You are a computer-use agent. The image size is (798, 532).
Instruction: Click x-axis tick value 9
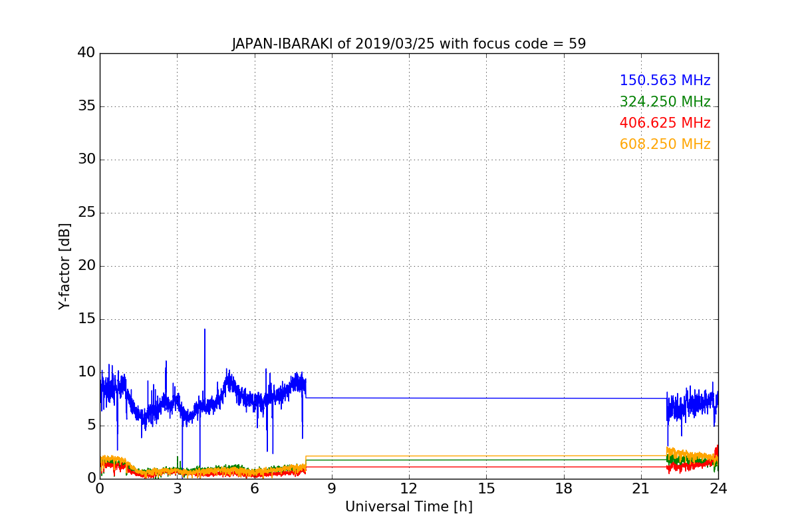tap(332, 489)
